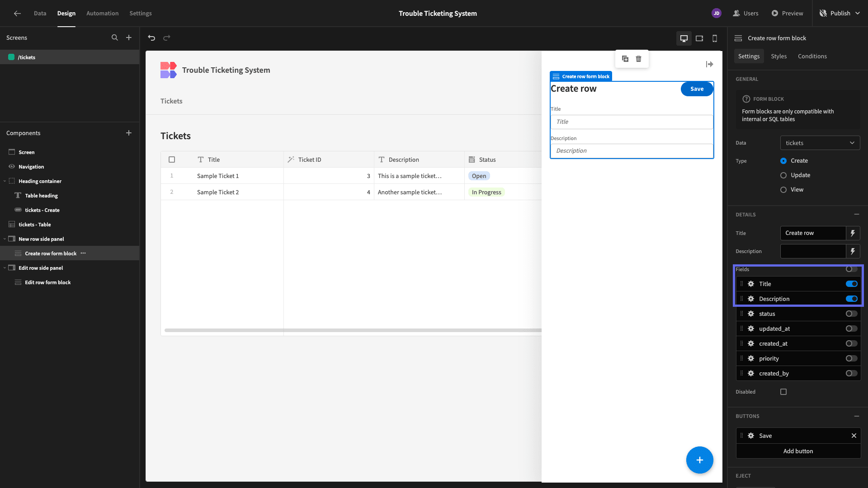Switch to mobile preview icon
This screenshot has width=868, height=488.
715,38
